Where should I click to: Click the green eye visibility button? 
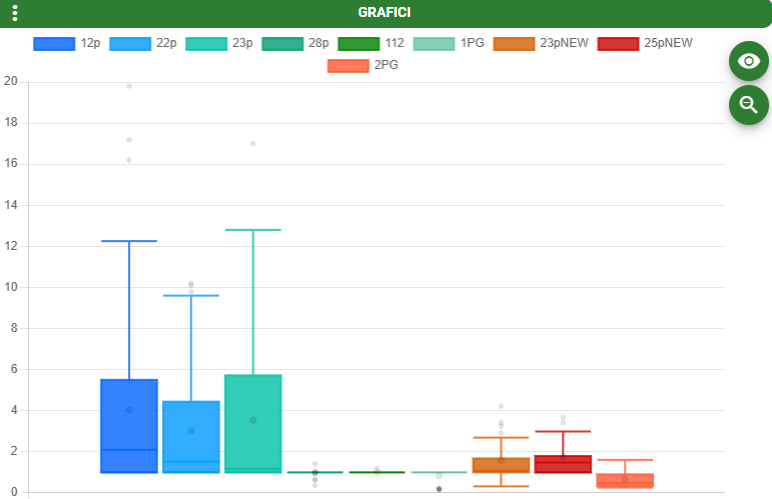coord(748,62)
